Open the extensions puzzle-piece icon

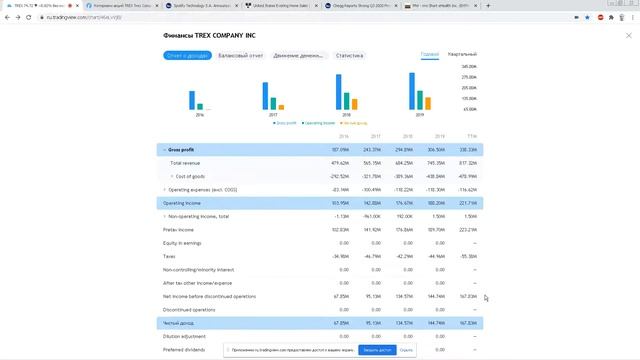point(611,18)
